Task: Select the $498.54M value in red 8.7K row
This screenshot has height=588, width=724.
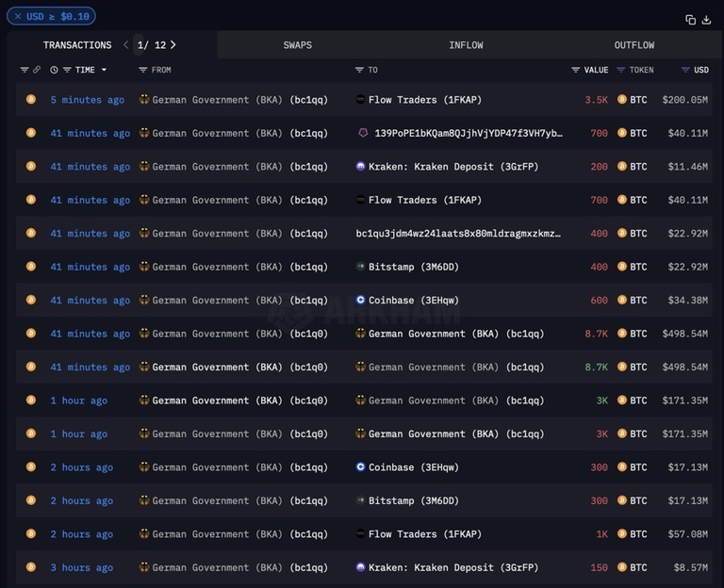Action: click(684, 334)
